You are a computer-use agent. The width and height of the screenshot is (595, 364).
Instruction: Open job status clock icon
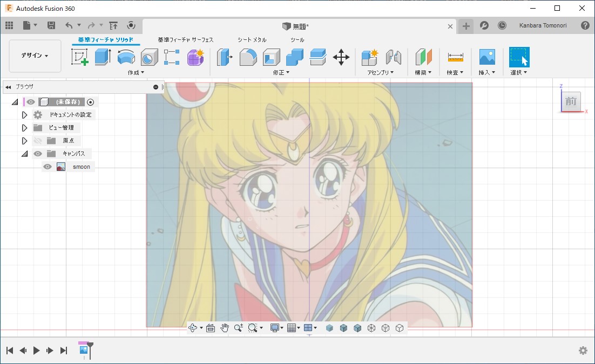[x=502, y=25]
